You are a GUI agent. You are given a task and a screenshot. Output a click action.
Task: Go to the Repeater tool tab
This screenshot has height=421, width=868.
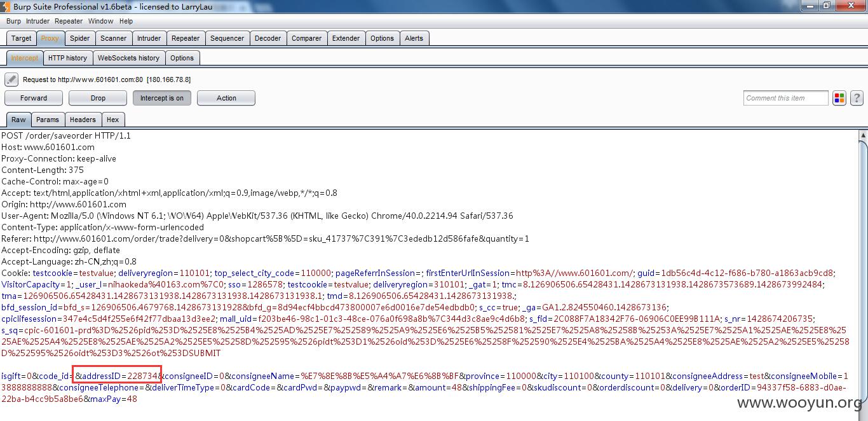tap(186, 38)
